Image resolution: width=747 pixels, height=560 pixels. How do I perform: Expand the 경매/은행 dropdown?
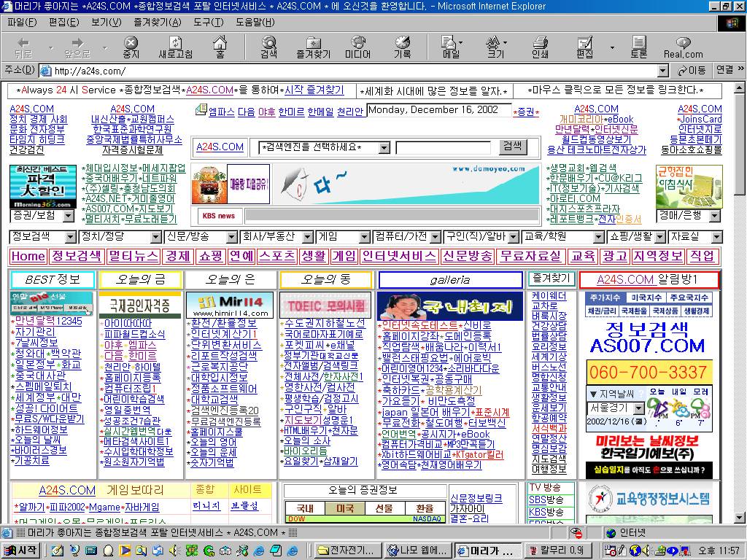click(x=689, y=216)
